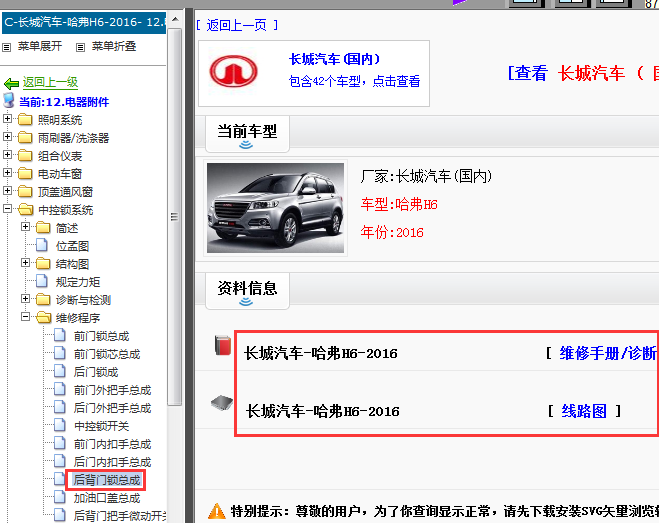Click 车型:哈弗H6 text
The height and width of the screenshot is (523, 659).
pos(399,205)
